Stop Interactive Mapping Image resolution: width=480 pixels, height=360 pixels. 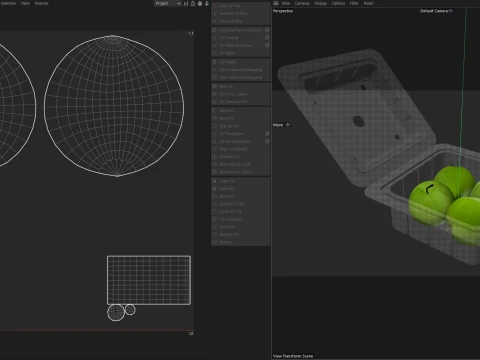click(241, 77)
